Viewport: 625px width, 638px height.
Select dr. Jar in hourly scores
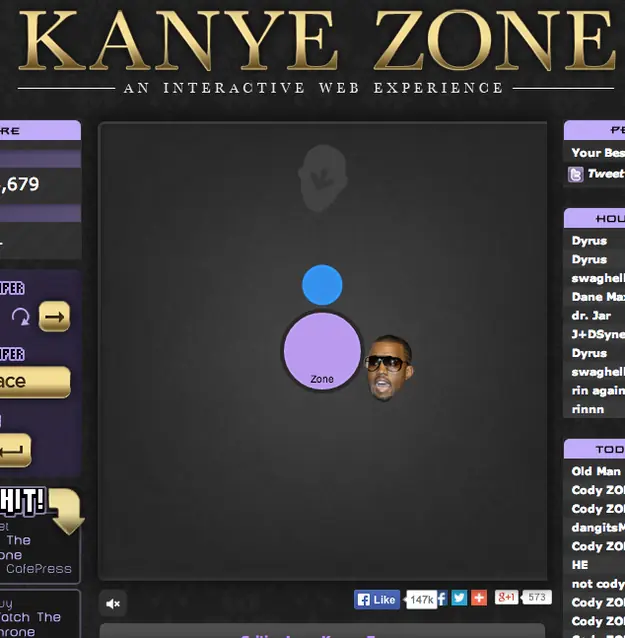591,316
